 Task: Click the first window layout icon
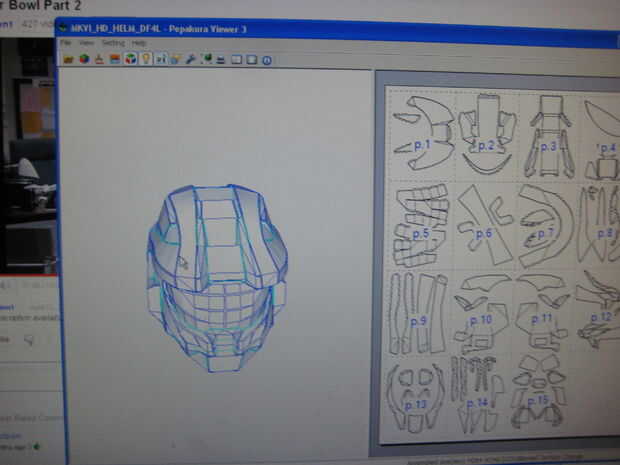coord(236,60)
